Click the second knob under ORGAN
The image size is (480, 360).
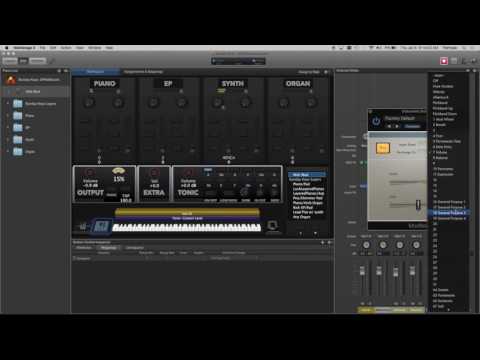click(311, 102)
